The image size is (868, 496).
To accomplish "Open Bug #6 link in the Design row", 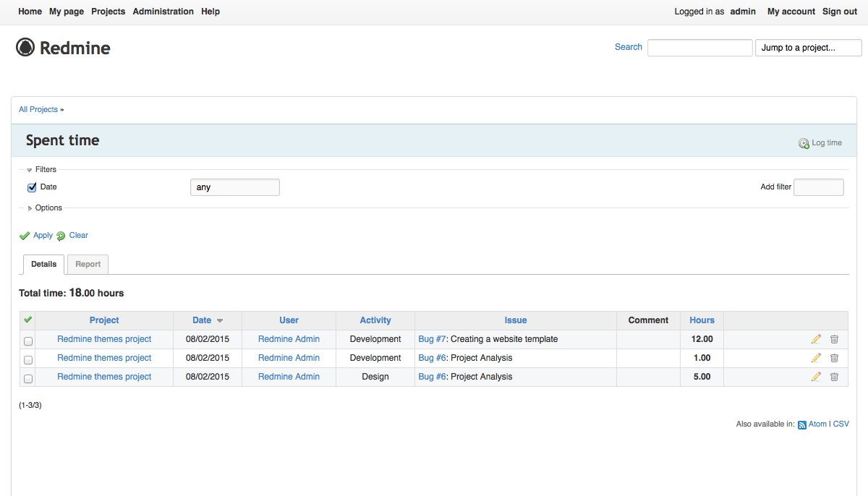I will 432,377.
